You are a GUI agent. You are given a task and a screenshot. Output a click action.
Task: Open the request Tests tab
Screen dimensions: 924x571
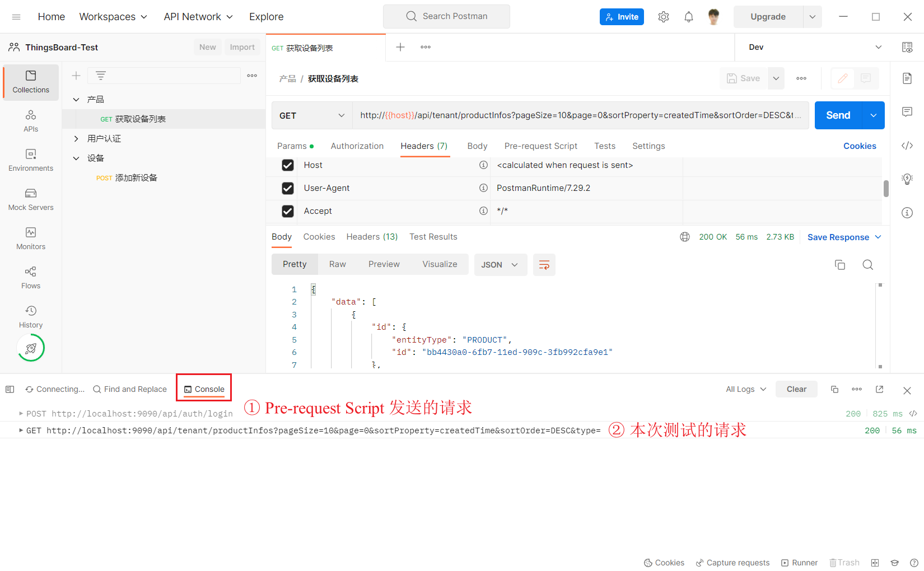tap(605, 146)
